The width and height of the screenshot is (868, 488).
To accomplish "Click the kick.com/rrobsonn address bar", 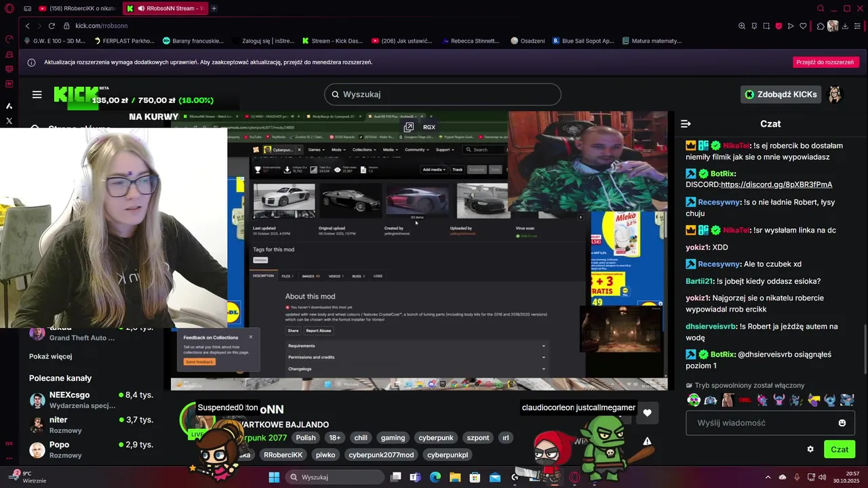I will pos(101,26).
